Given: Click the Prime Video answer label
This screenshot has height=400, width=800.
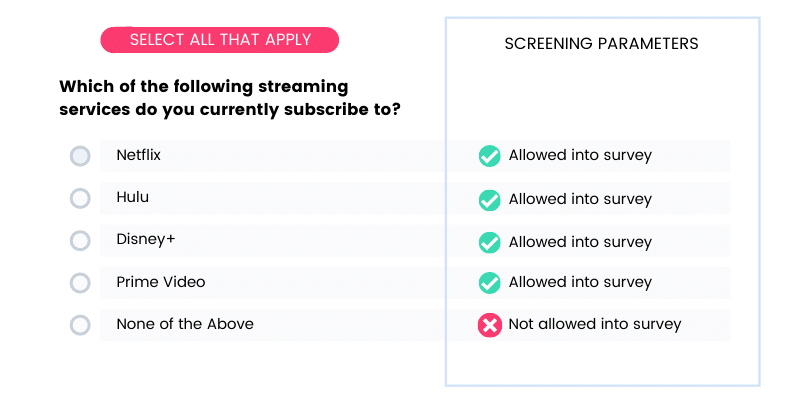Looking at the screenshot, I should tap(161, 282).
